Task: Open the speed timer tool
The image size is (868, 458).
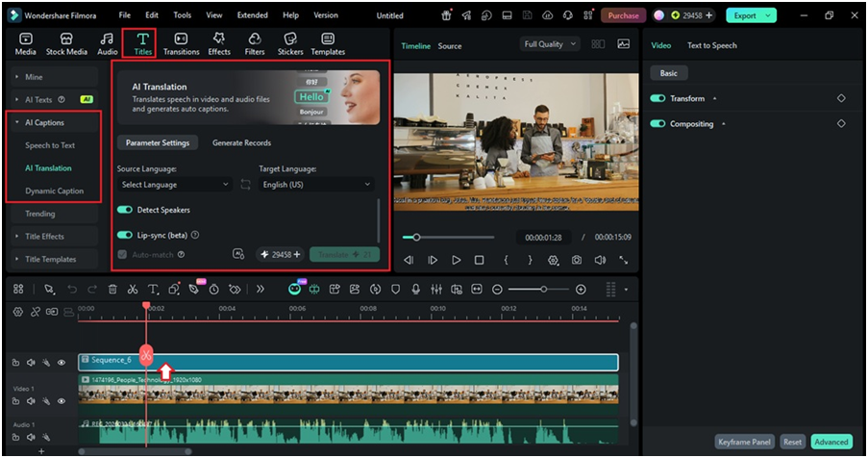Action: point(213,289)
